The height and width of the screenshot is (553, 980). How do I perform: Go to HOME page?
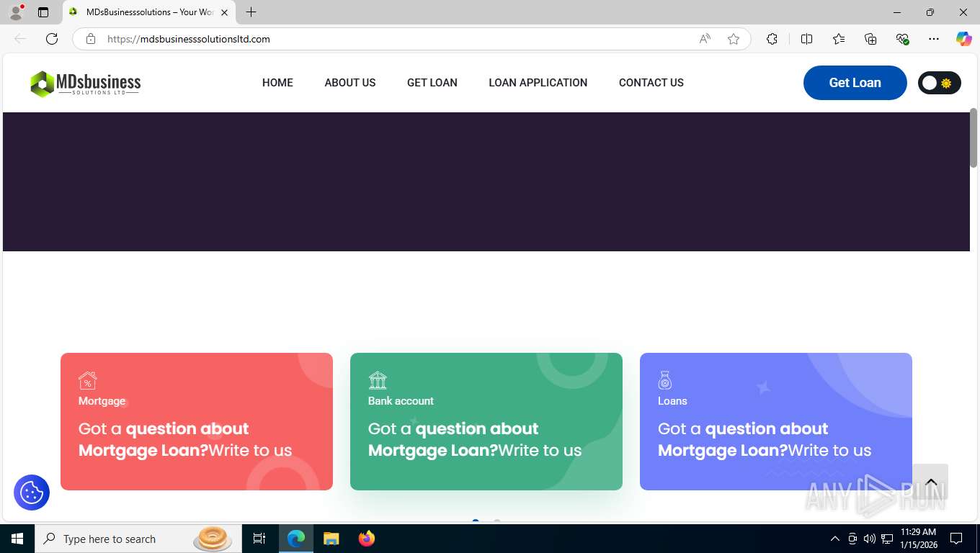(x=277, y=83)
